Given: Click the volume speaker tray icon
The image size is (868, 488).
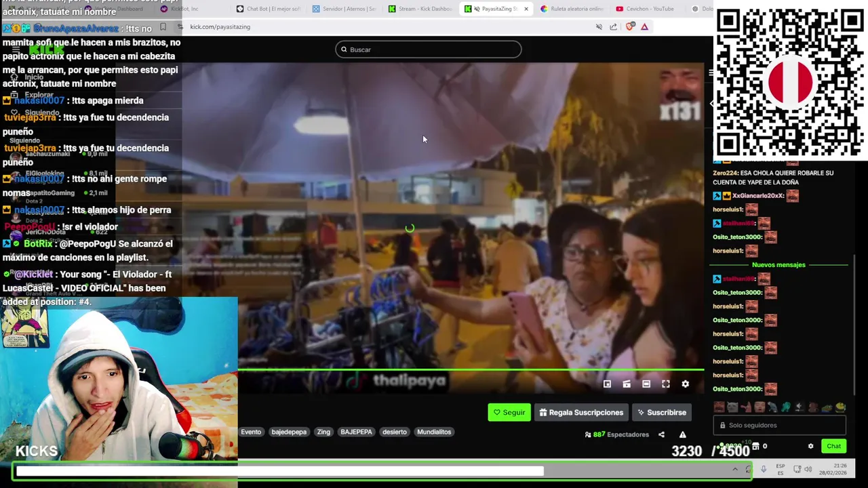Looking at the screenshot, I should [808, 469].
